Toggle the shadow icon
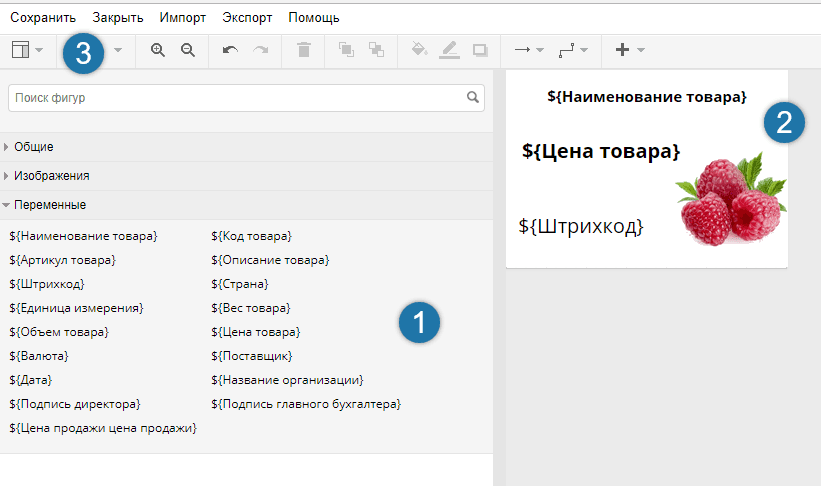 (480, 50)
